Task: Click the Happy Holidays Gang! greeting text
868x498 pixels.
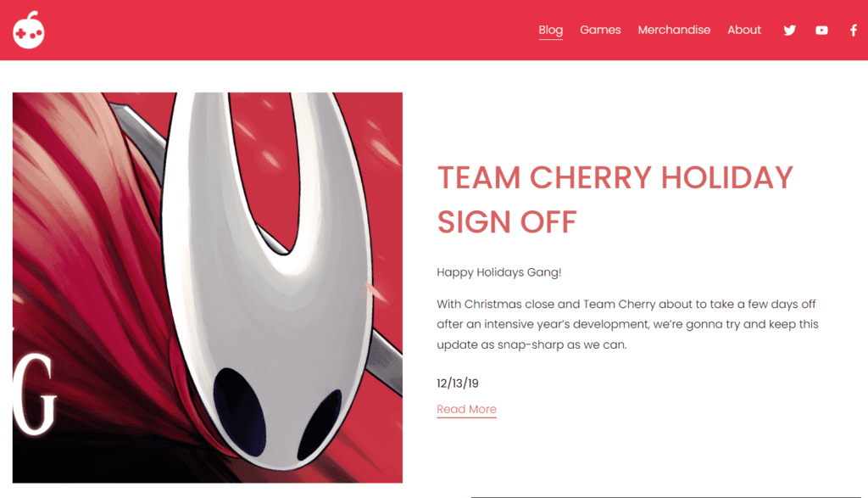Action: (498, 272)
